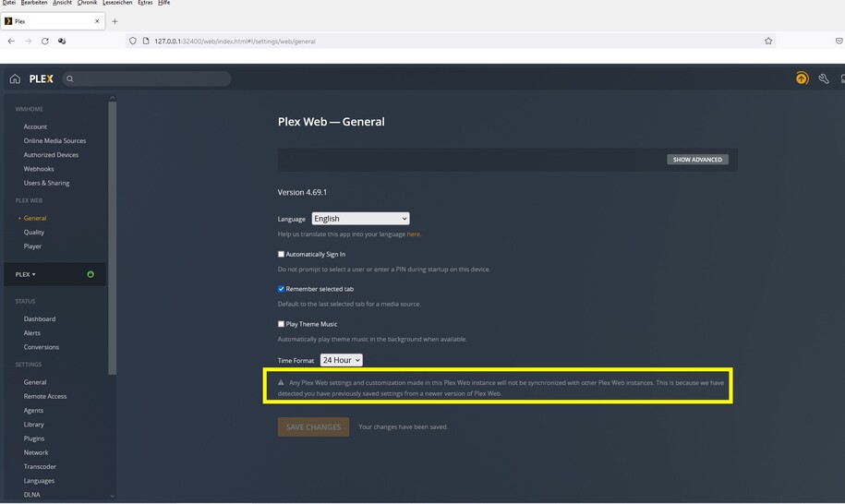Click the browser forward arrow

click(x=28, y=41)
